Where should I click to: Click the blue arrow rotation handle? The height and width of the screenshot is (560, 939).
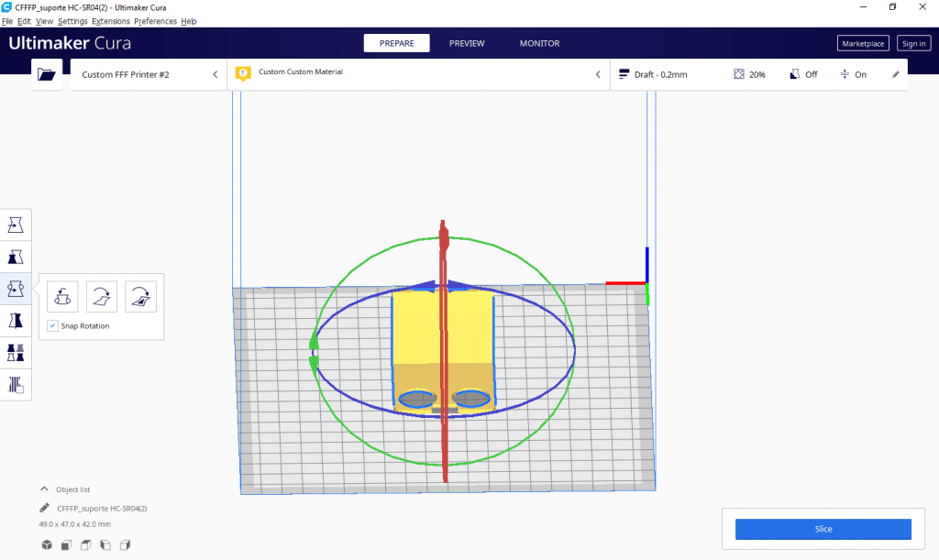click(443, 285)
